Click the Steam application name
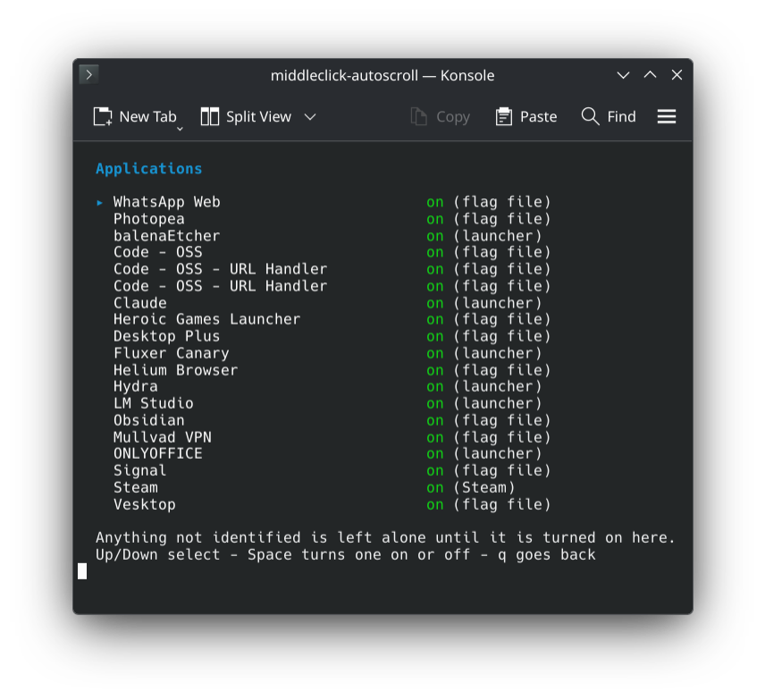This screenshot has height=700, width=765. click(136, 487)
